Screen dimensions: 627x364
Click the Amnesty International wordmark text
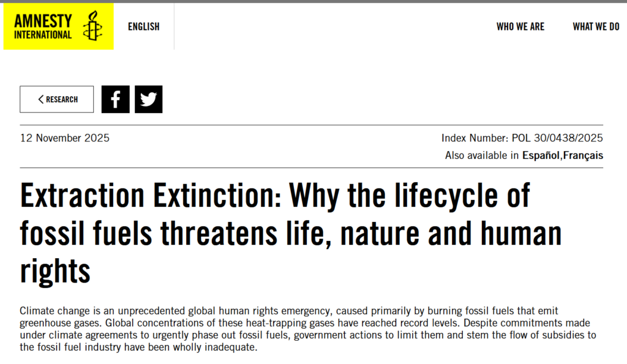pos(43,27)
